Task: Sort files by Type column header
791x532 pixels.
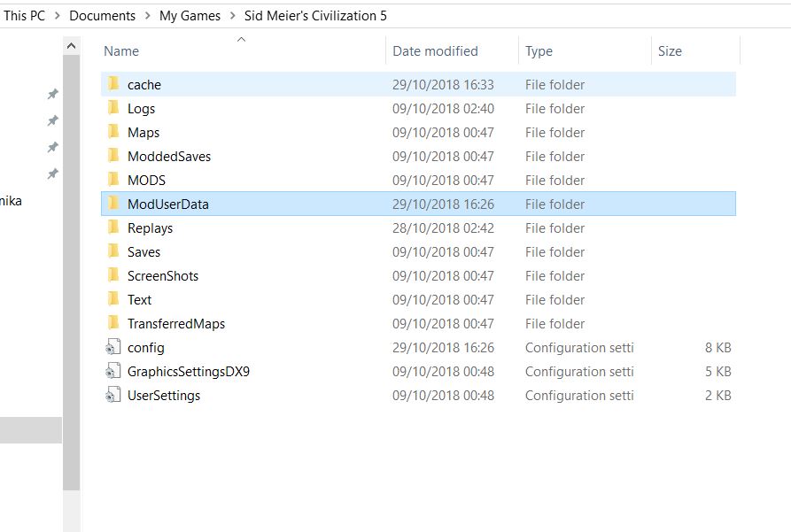Action: (x=539, y=51)
